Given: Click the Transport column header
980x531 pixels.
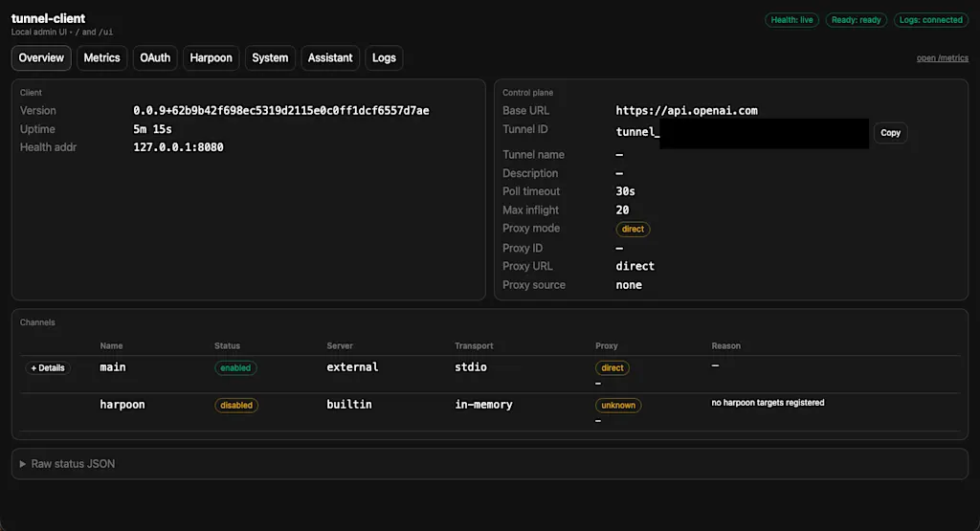Looking at the screenshot, I should pyautogui.click(x=474, y=346).
